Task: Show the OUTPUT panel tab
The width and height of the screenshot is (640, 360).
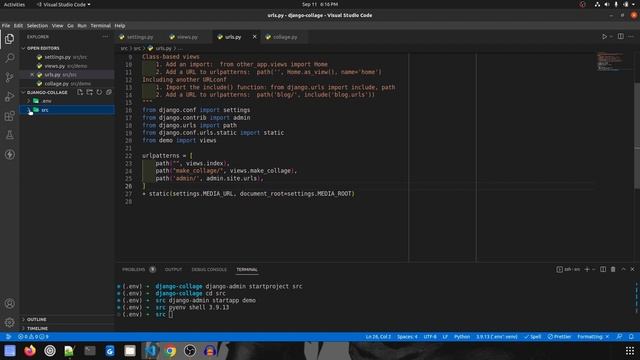Action: click(x=173, y=269)
